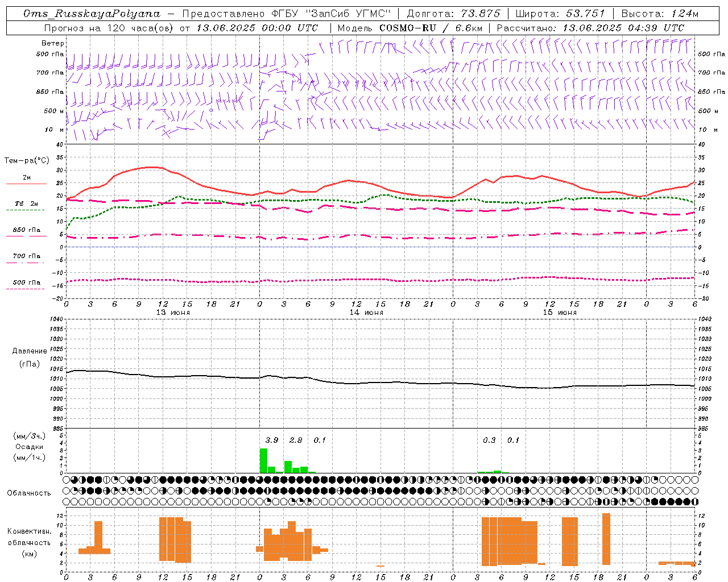Click the model name COSMO-RU / 6.6км
The width and height of the screenshot is (728, 582).
431,28
